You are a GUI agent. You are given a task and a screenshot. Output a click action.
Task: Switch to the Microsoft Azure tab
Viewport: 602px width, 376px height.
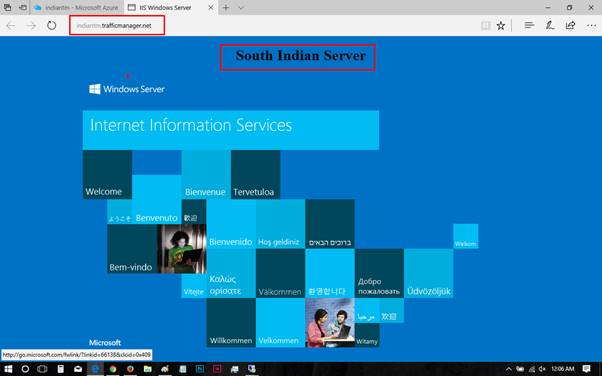[77, 8]
